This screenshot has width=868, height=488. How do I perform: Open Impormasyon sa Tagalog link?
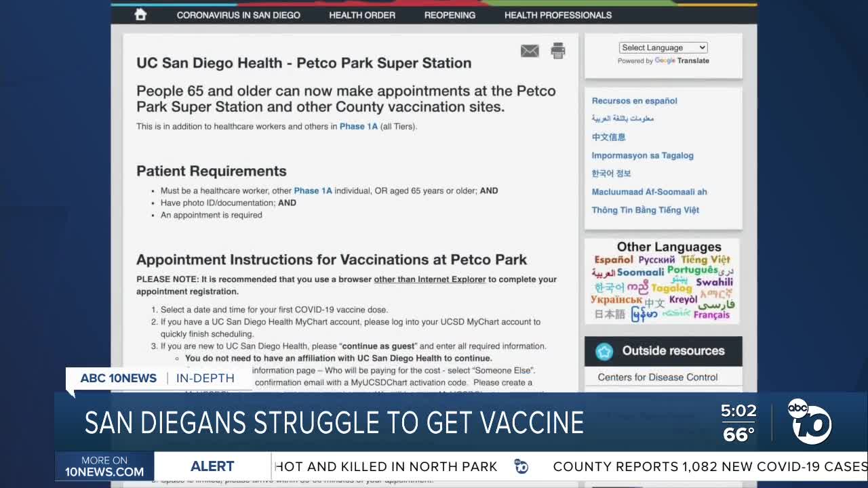(643, 155)
